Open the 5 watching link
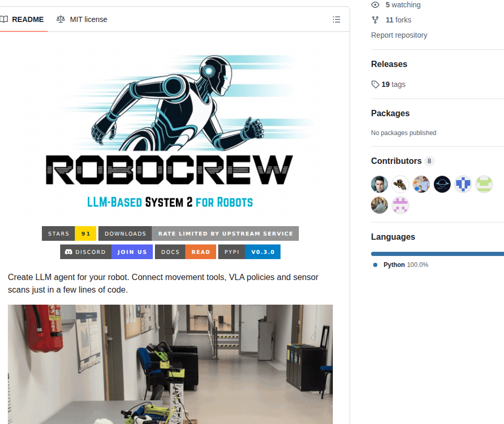The image size is (504, 424). 403,5
